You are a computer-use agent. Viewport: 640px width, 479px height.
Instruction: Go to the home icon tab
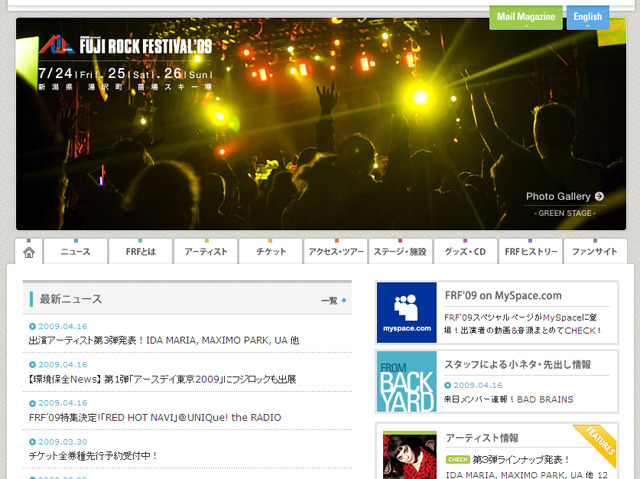[x=29, y=252]
